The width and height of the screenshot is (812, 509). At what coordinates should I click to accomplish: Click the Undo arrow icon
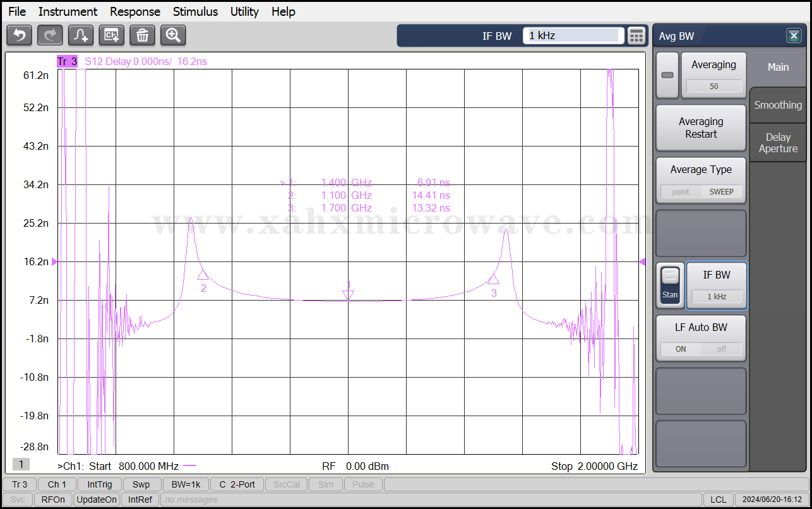tap(19, 35)
